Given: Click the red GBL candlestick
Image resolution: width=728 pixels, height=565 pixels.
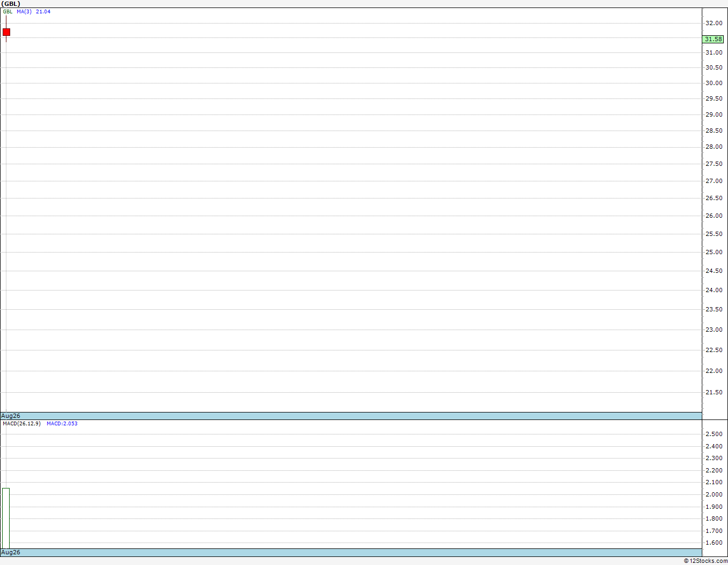Looking at the screenshot, I should point(6,32).
